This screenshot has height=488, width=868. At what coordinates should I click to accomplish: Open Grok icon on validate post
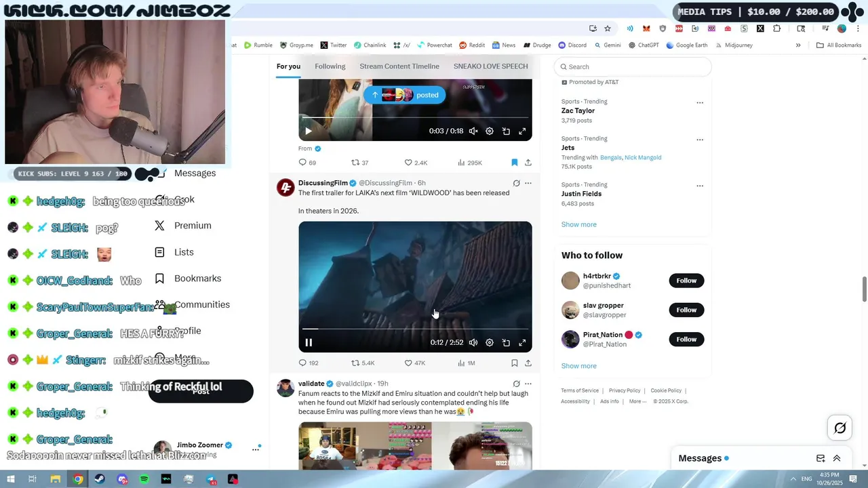516,384
